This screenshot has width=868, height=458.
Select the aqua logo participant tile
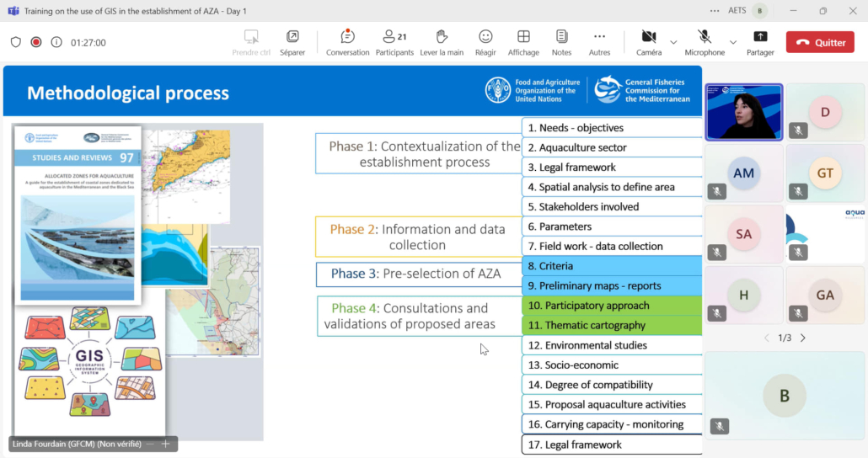[x=825, y=233]
